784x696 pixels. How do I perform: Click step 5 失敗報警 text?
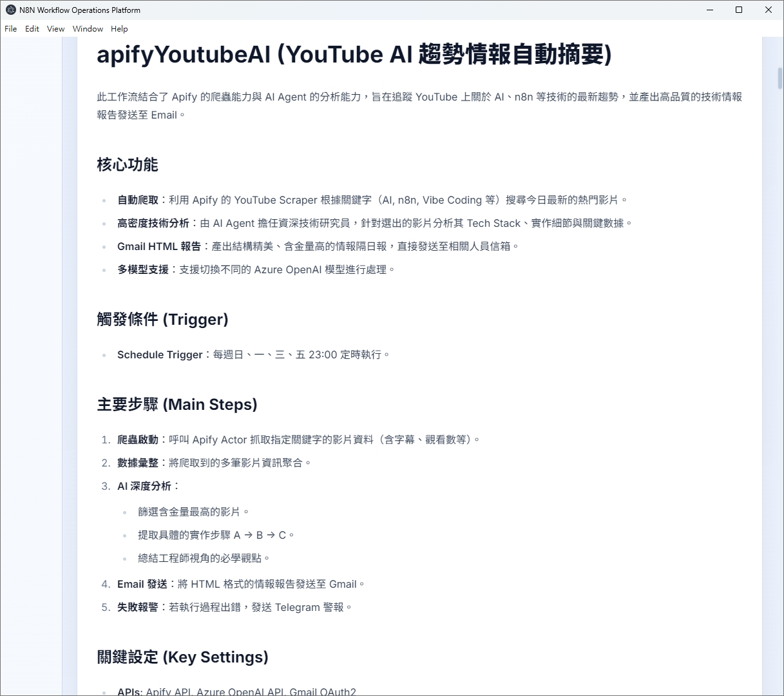(234, 607)
